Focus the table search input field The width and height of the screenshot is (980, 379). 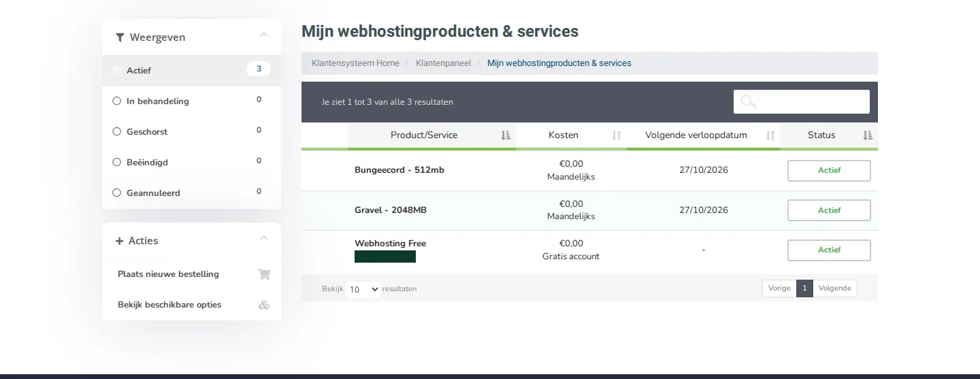(x=801, y=101)
